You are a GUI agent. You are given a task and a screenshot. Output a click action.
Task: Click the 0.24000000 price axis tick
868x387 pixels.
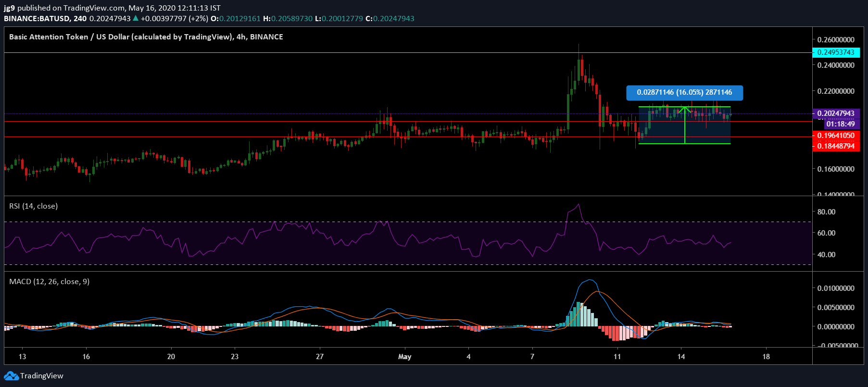[836, 65]
